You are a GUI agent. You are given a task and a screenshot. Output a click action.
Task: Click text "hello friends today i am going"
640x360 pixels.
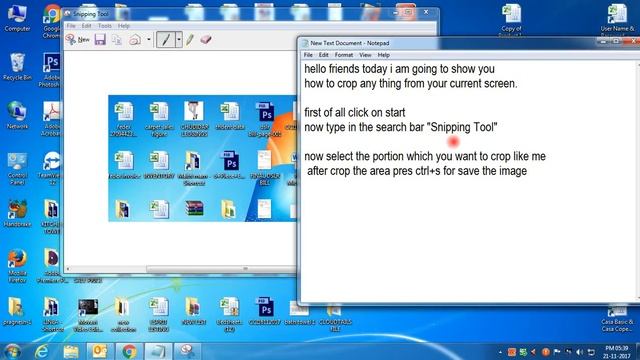click(x=371, y=69)
